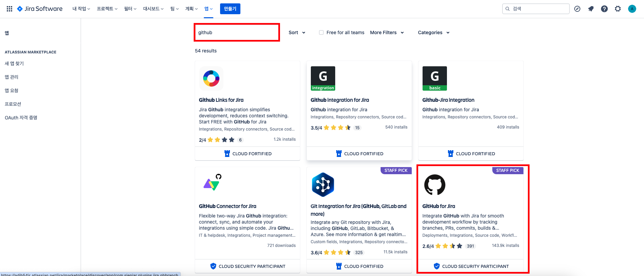The image size is (644, 276).
Task: Click the GitHub Connector for Jira logo
Action: tap(213, 183)
